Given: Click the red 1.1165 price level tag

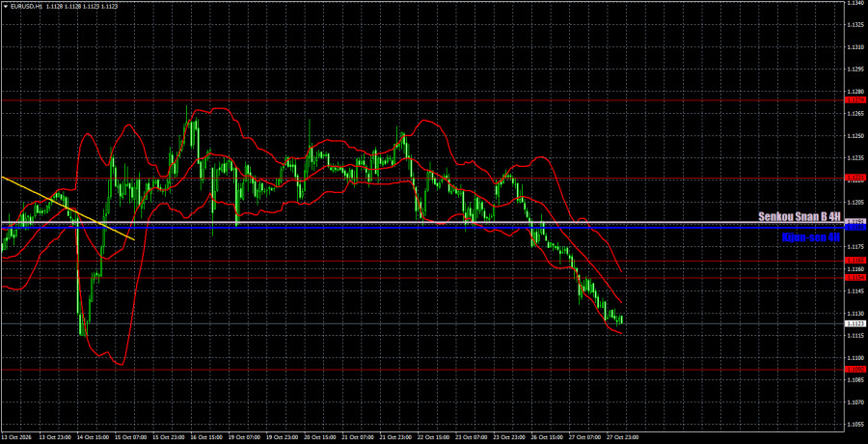Looking at the screenshot, I should (x=856, y=260).
